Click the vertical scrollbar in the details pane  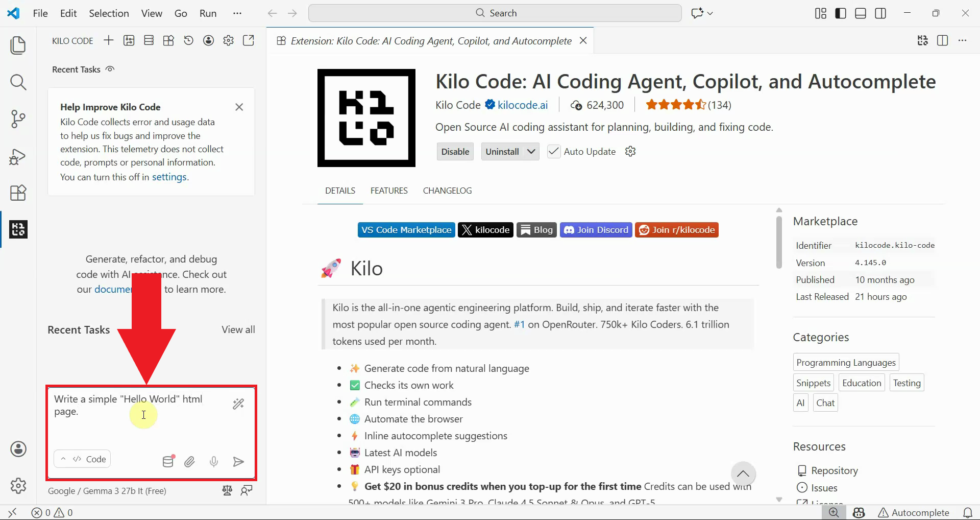(778, 240)
